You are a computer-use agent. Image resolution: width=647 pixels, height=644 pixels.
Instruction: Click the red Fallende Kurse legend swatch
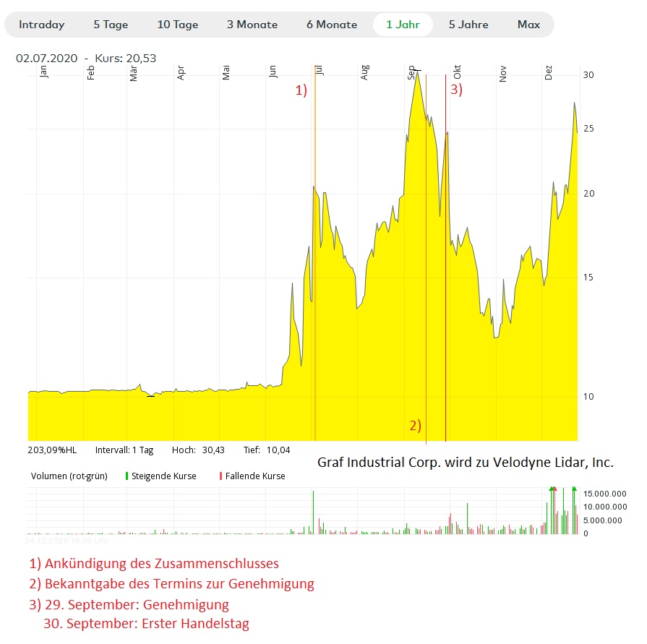(220, 476)
